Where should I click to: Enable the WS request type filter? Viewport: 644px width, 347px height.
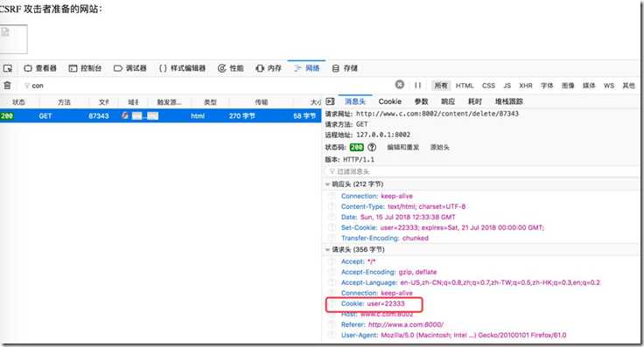click(609, 86)
